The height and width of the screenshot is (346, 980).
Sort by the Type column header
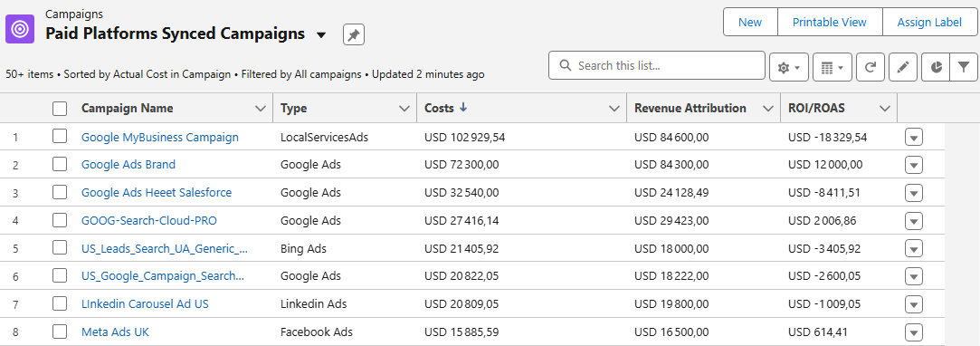(294, 109)
